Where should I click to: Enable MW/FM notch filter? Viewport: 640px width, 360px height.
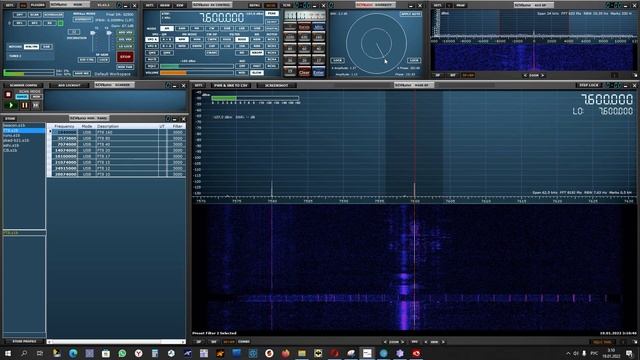(x=31, y=47)
